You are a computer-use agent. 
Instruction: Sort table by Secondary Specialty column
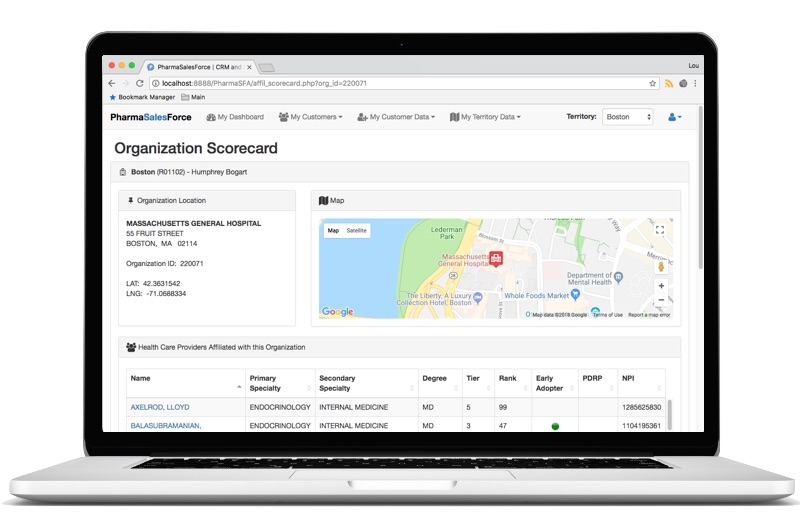pos(366,383)
